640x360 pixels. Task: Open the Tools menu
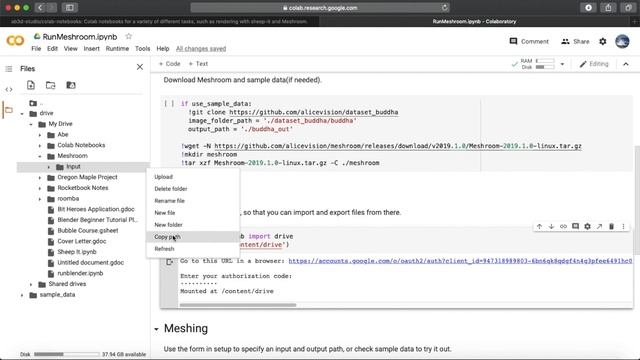pyautogui.click(x=142, y=49)
